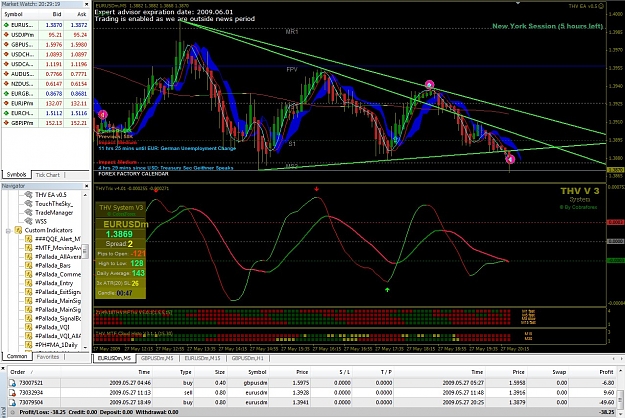The image size is (625, 418).
Task: Open the Tick Chart tab
Action: click(47, 175)
